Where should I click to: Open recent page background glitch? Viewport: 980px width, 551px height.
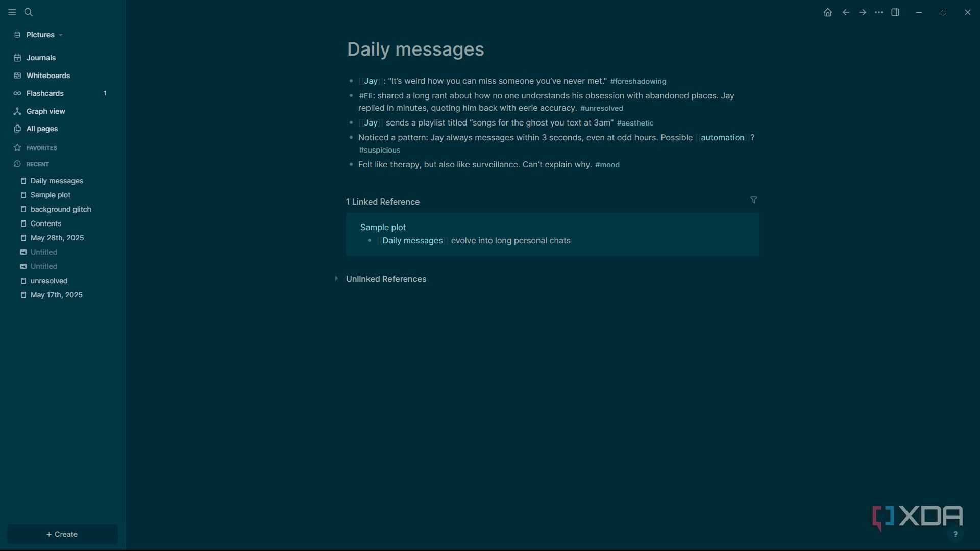(61, 209)
